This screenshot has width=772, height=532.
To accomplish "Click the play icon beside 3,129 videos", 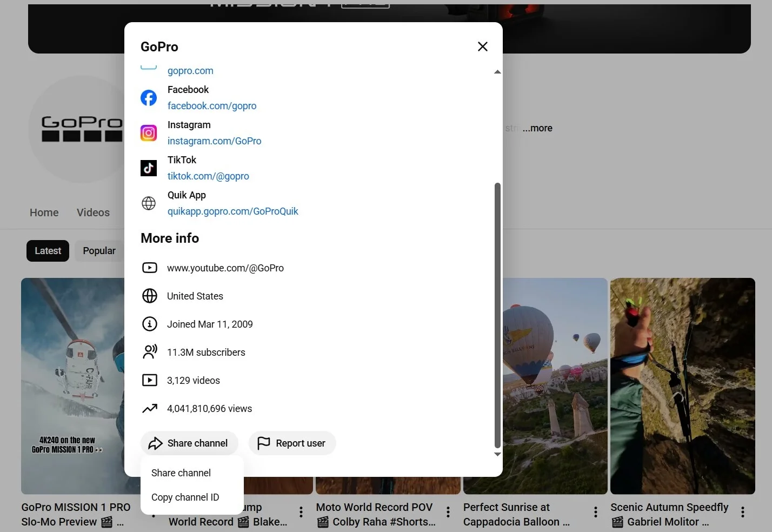I will coord(150,380).
